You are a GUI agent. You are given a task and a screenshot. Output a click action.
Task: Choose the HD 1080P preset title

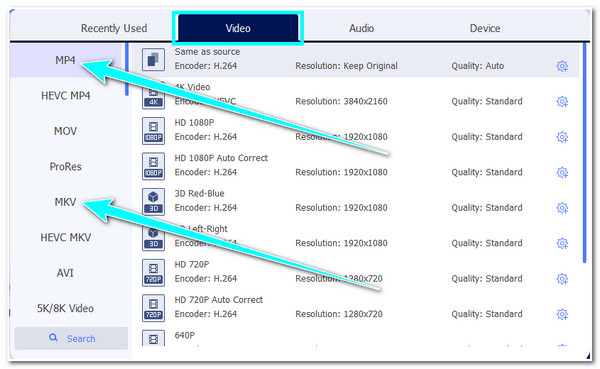tap(194, 122)
